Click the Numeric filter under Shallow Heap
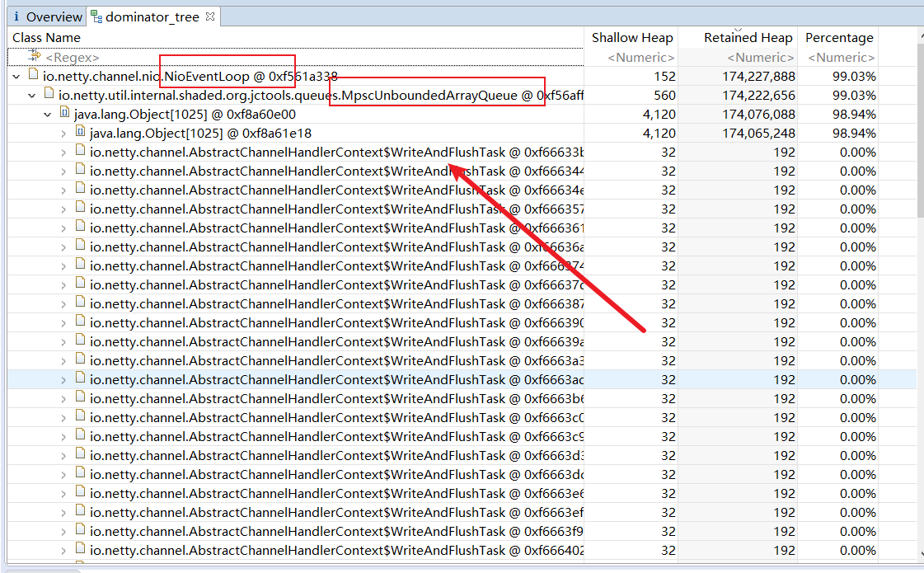Viewport: 924px width, 573px height. coord(640,58)
